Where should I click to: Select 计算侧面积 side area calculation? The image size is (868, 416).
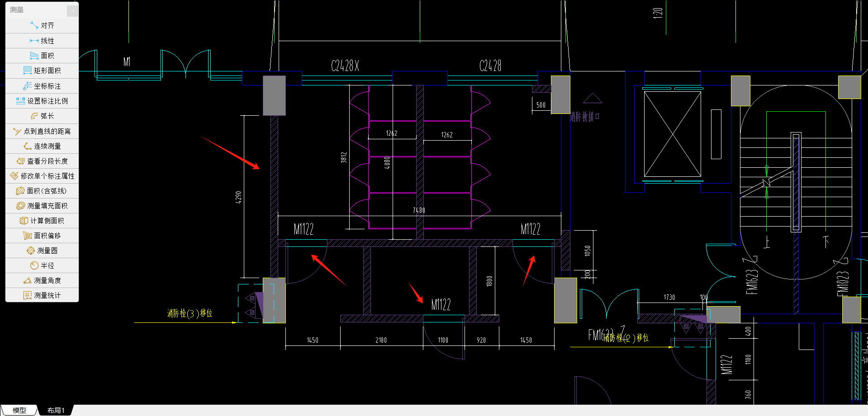[42, 221]
